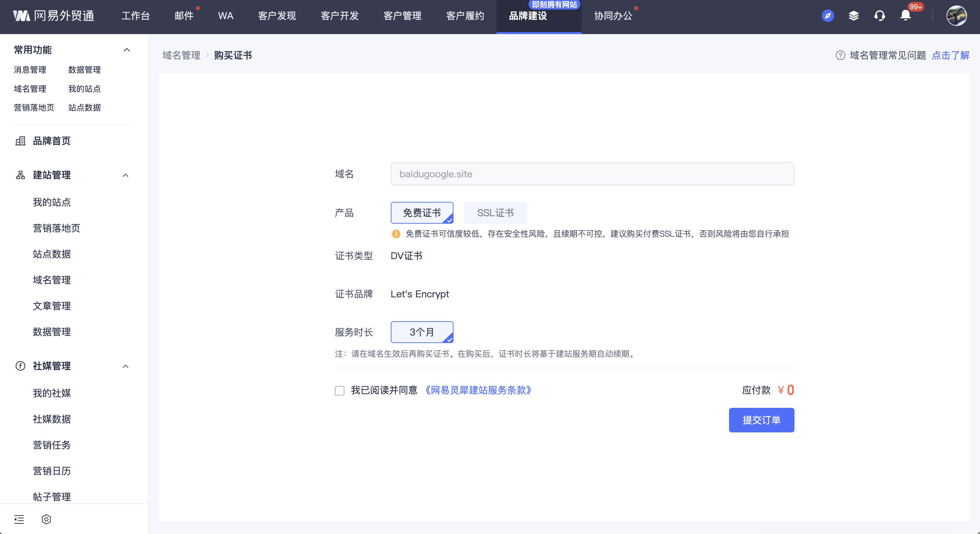Viewport: 980px width, 534px height.
Task: Click the user avatar in top right
Action: point(956,16)
